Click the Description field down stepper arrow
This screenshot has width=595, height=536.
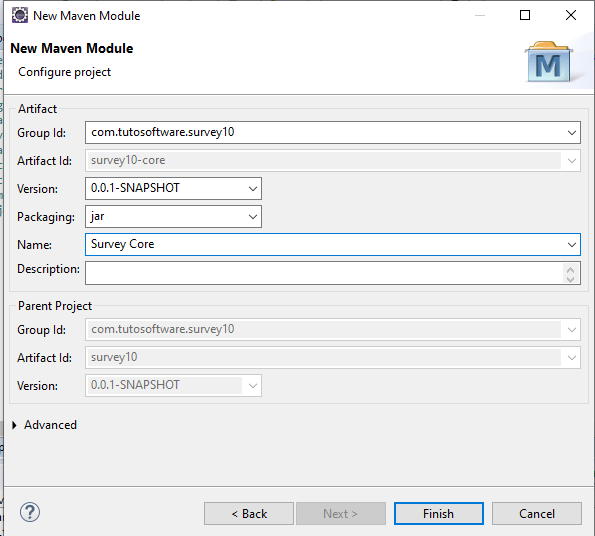[570, 279]
